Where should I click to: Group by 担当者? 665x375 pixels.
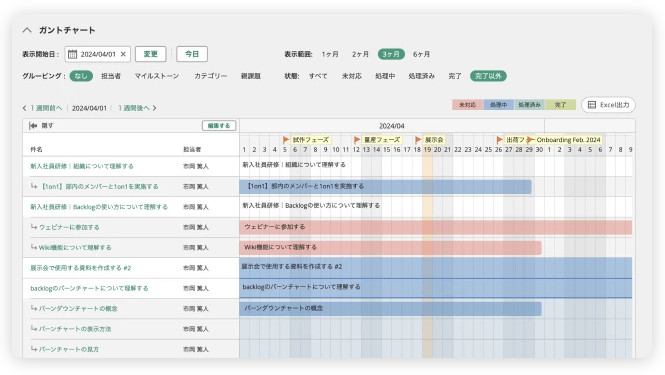(111, 76)
